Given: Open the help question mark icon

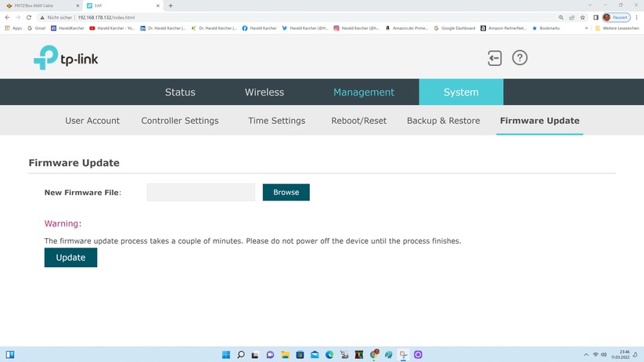Looking at the screenshot, I should pos(520,58).
